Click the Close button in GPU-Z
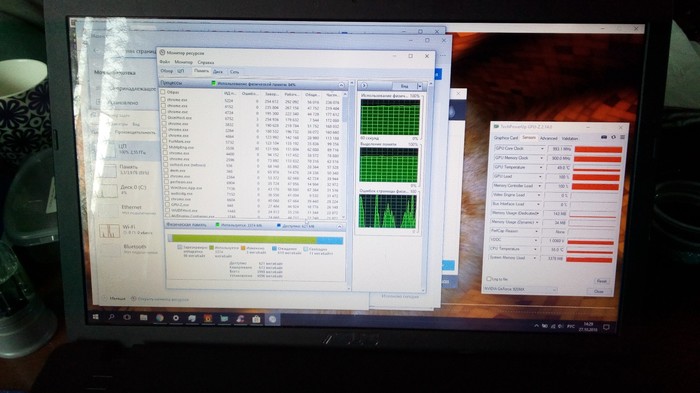Image resolution: width=700 pixels, height=393 pixels. coord(599,291)
